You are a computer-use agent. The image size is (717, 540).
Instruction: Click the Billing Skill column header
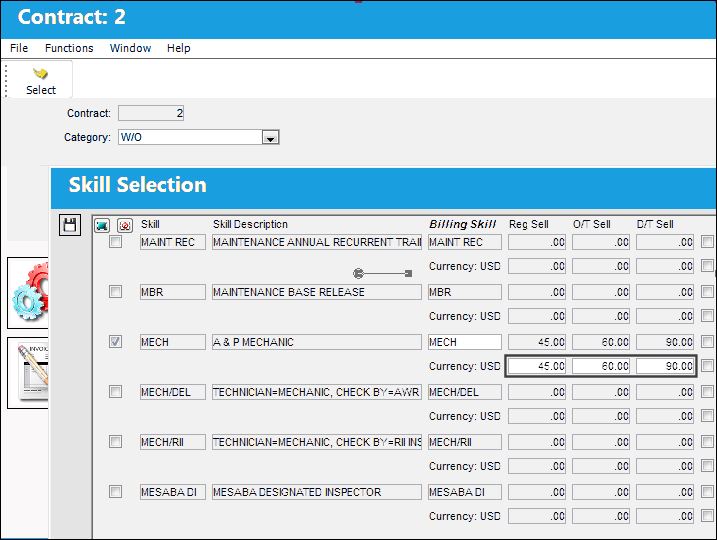(462, 224)
